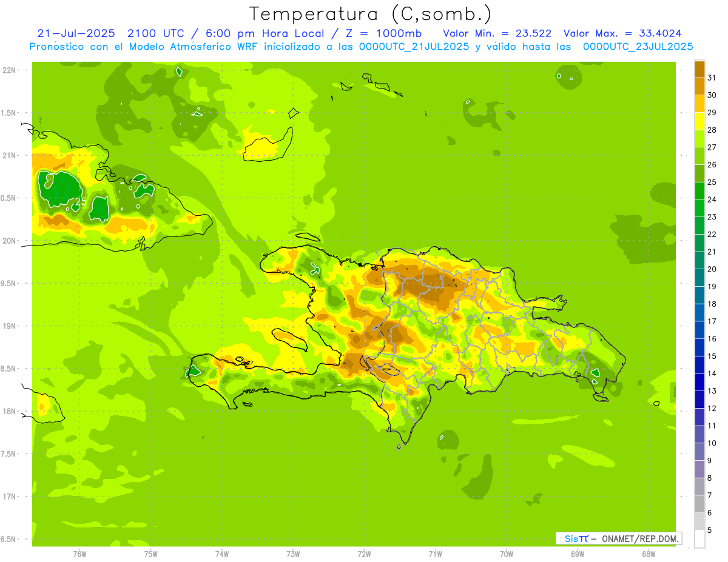Click the '19N' latitude axis label
The image size is (728, 562).
(9, 326)
